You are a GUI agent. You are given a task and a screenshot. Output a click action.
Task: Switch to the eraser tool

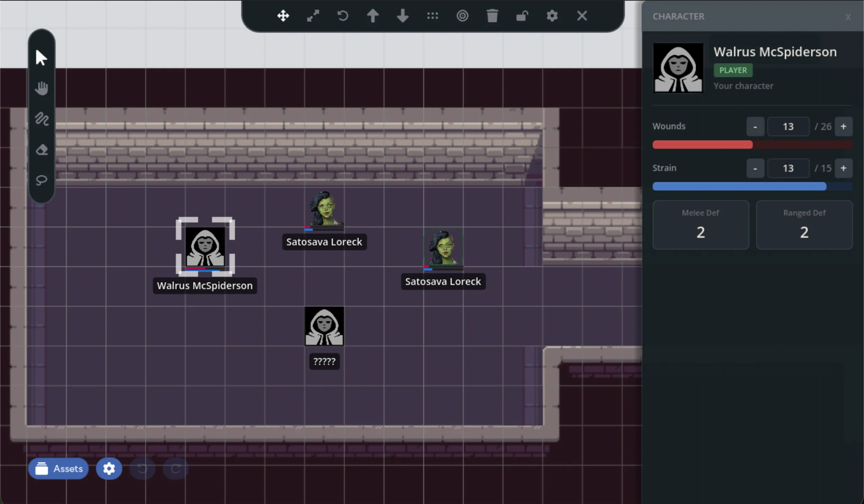click(x=41, y=150)
